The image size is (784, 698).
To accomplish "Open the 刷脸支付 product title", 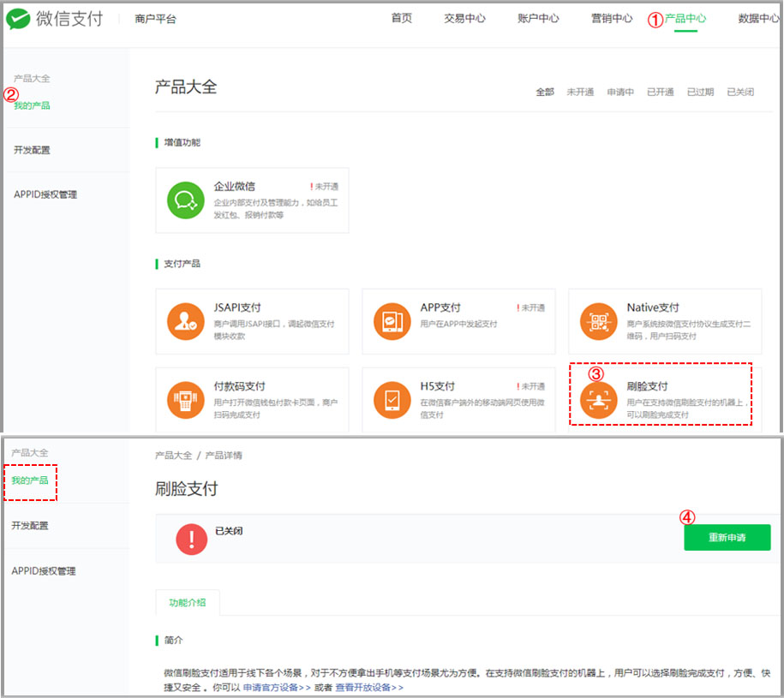I will tap(648, 386).
